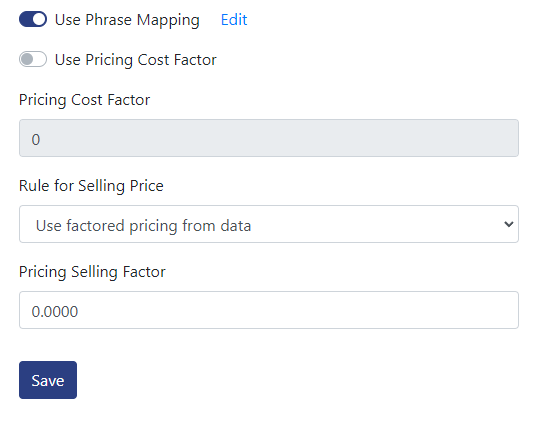The width and height of the screenshot is (560, 438).
Task: Click the 0 value in cost factor box
Action: (36, 140)
